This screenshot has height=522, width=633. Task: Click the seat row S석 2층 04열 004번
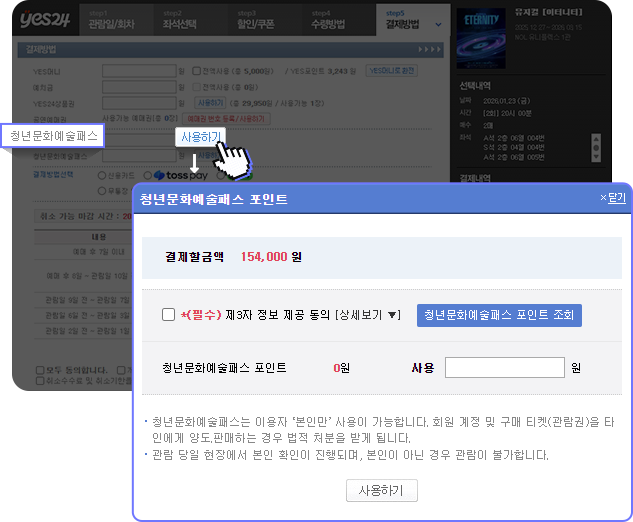[514, 147]
